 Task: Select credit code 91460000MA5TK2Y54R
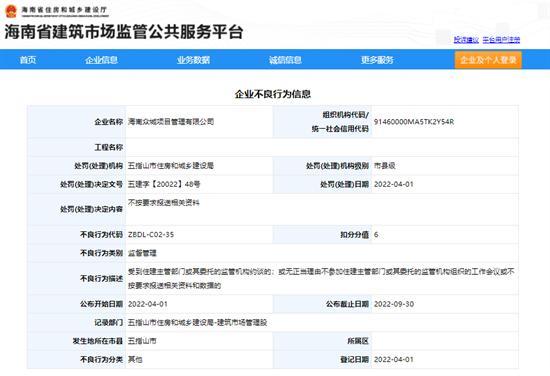414,122
